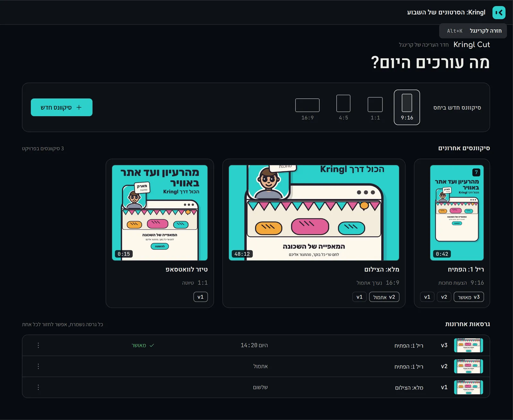This screenshot has width=513, height=420.
Task: Select v1 chip on טיזר לווטסאפ card
Action: click(x=201, y=297)
